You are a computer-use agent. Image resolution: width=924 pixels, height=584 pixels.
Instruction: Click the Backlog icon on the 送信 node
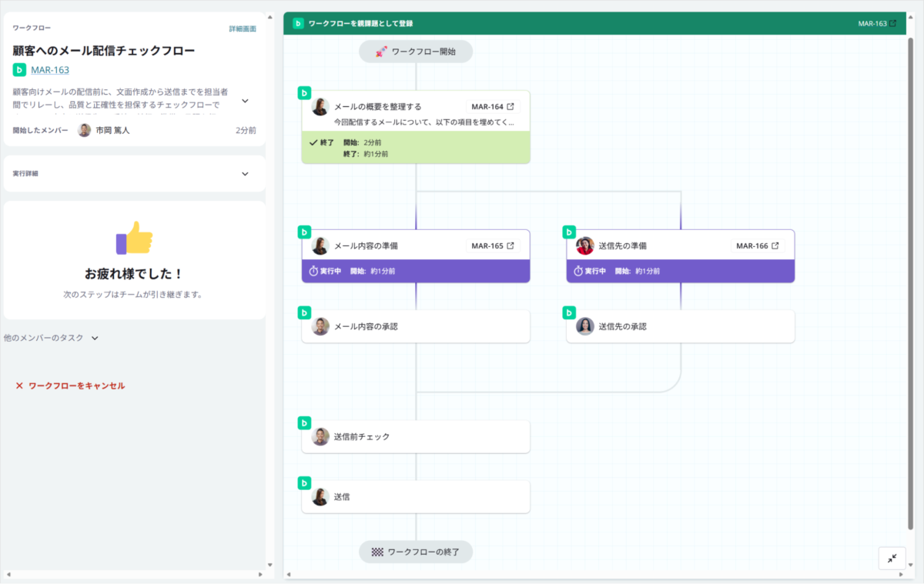coord(304,483)
